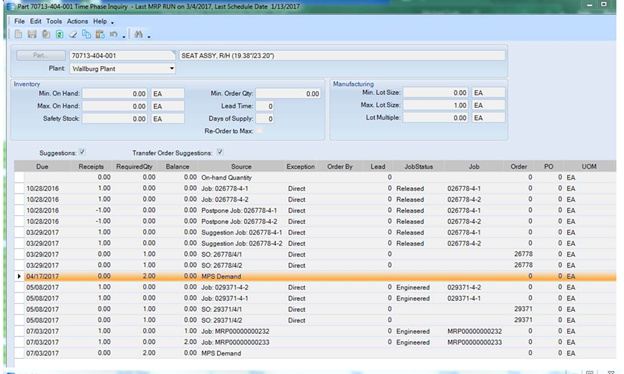
Task: Select highlighted MPS Demand row dated 04/17/2017
Action: click(314, 276)
